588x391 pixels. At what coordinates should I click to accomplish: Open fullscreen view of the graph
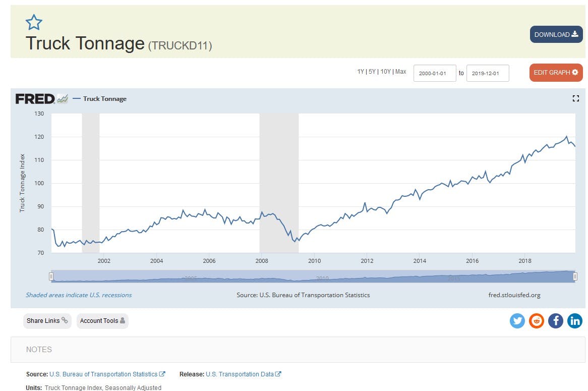click(x=575, y=99)
